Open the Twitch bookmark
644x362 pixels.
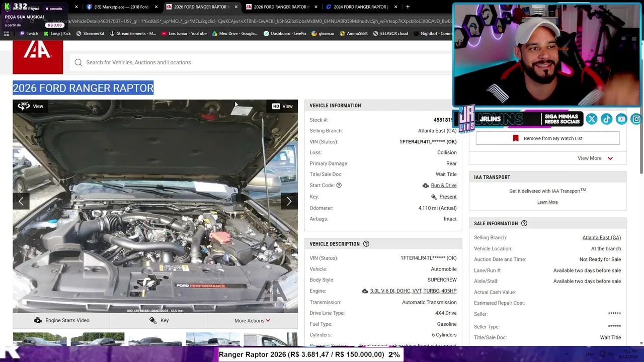click(29, 34)
